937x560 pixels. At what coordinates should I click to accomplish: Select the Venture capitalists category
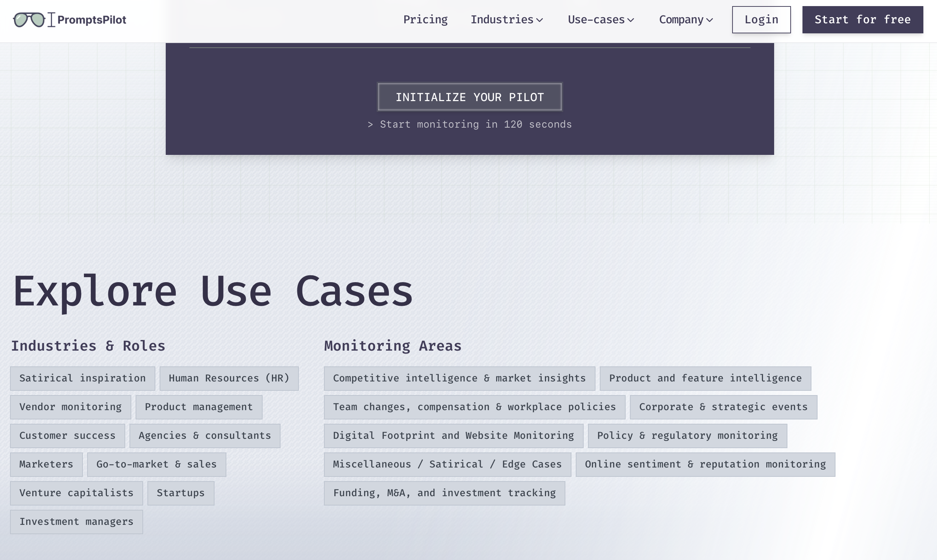tap(76, 493)
